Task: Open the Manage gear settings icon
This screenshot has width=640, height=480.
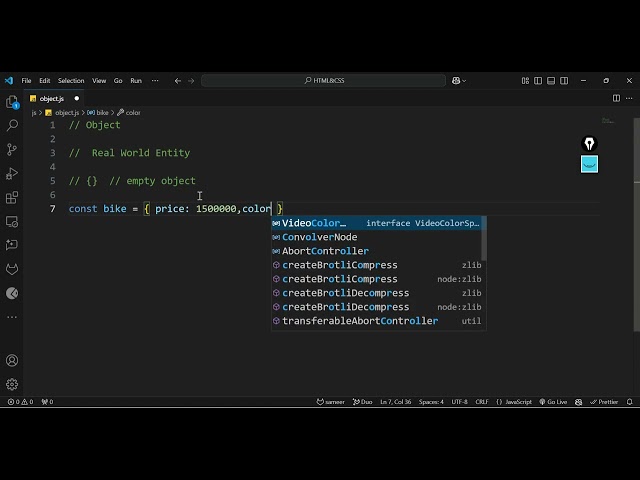Action: [12, 384]
